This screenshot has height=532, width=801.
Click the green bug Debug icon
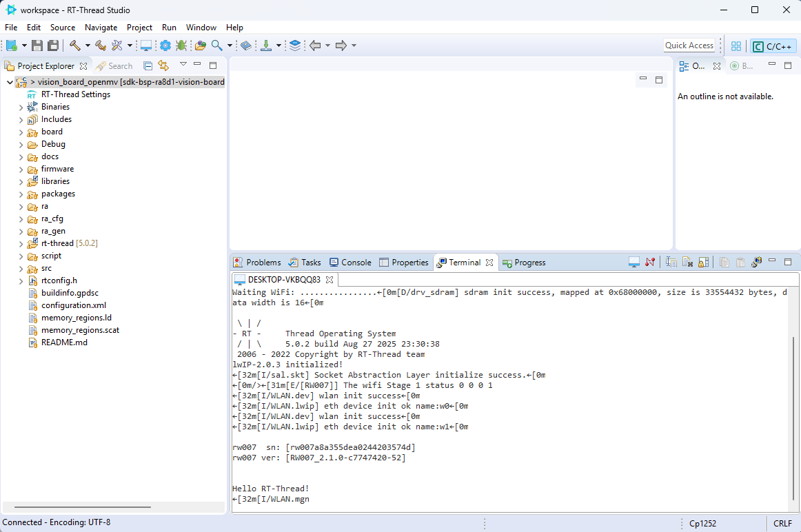(x=181, y=45)
